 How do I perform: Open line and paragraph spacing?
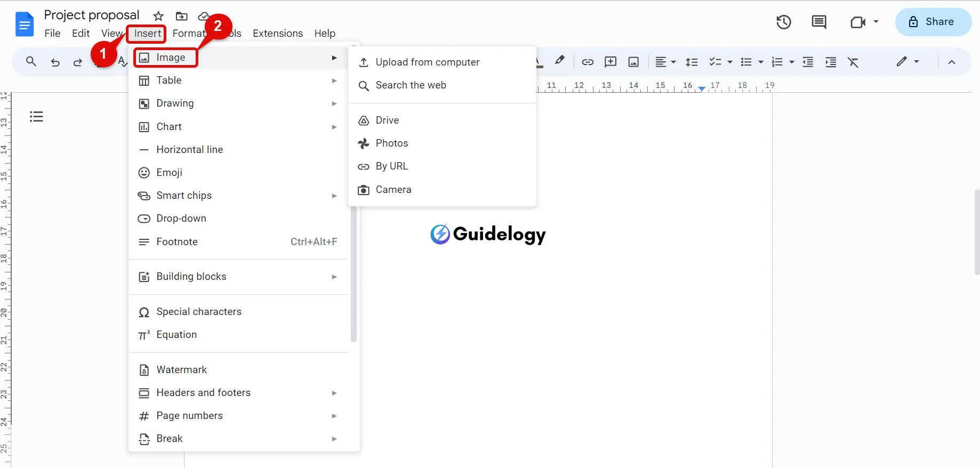coord(692,62)
